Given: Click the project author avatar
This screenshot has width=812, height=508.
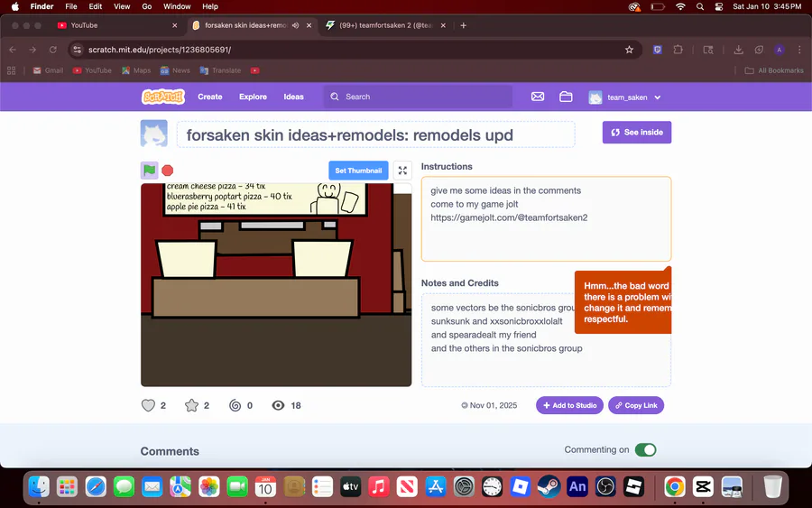Looking at the screenshot, I should coord(153,134).
